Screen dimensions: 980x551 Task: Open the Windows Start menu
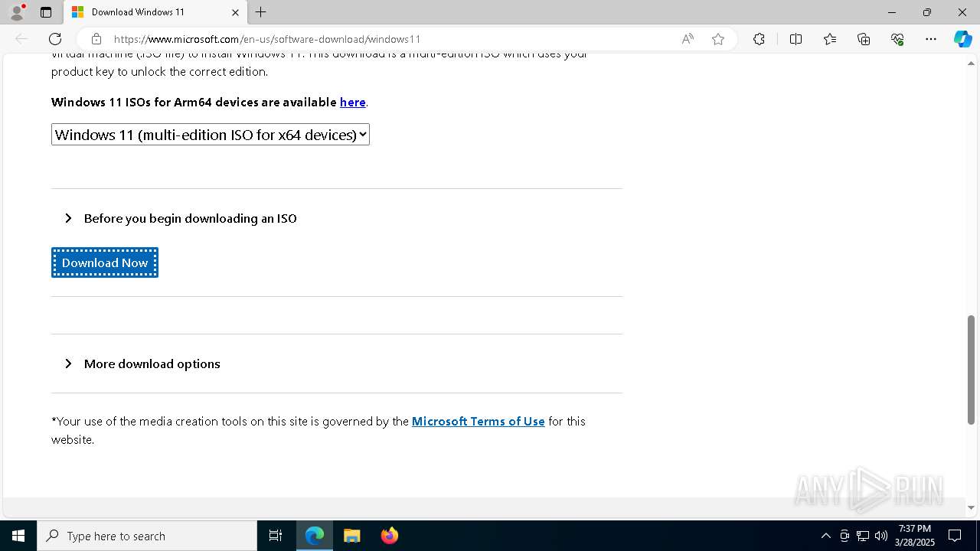point(18,536)
